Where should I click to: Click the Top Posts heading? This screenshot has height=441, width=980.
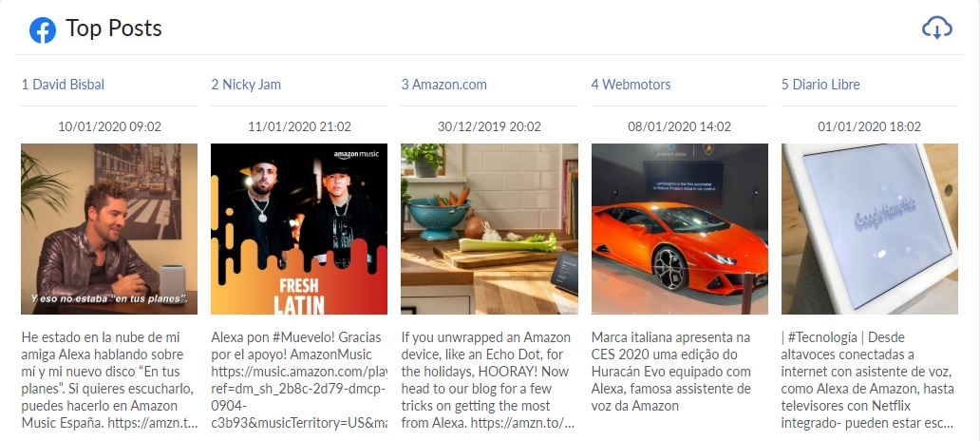click(x=114, y=29)
